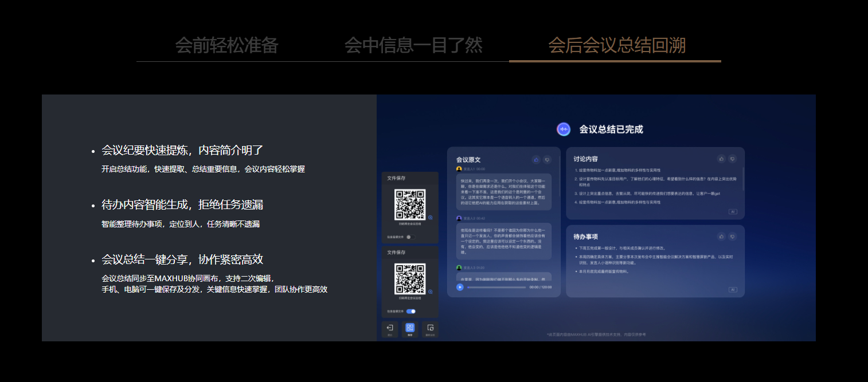The width and height of the screenshot is (868, 382).
Task: Click the 保存 QR save button
Action: [410, 329]
